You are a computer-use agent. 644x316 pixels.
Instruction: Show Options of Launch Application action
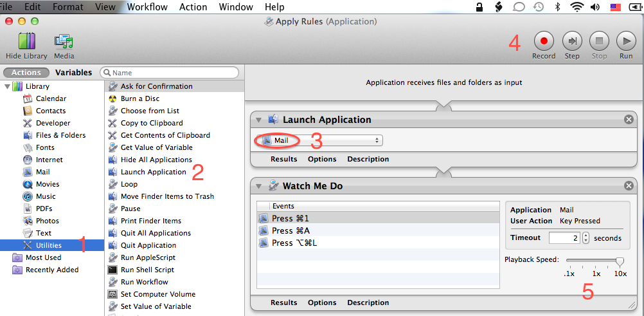pos(322,159)
